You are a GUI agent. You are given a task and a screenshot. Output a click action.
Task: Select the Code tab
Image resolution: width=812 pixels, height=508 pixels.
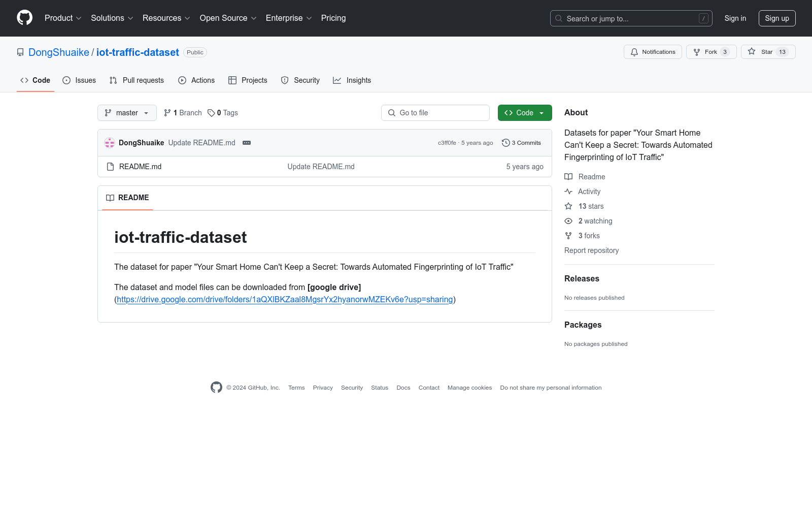pyautogui.click(x=35, y=80)
